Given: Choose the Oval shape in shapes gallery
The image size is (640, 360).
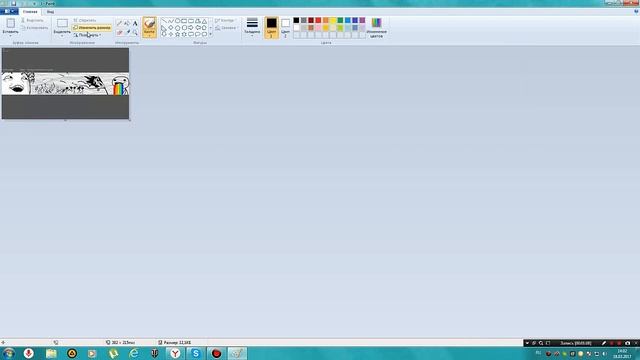Looking at the screenshot, I should click(x=177, y=21).
